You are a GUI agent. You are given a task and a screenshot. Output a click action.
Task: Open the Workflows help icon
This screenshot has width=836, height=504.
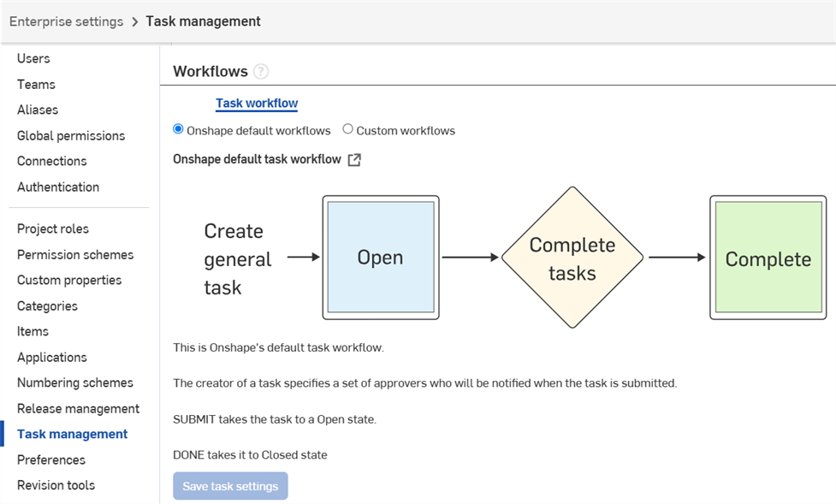[x=261, y=71]
